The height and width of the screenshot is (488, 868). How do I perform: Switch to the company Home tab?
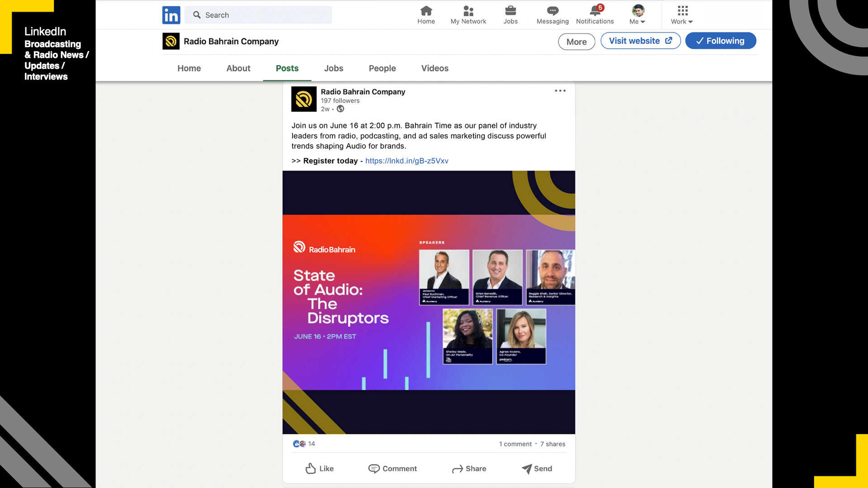[x=189, y=68]
